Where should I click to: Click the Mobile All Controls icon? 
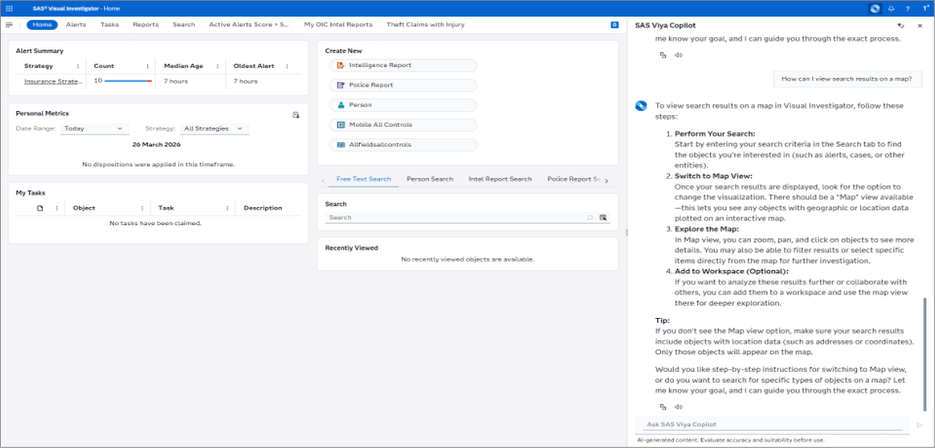[x=340, y=125]
